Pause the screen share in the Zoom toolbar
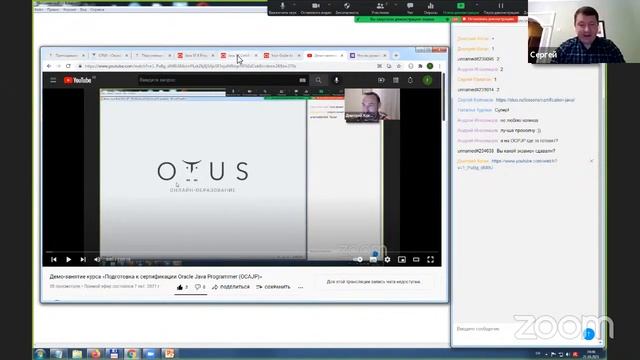Image resolution: width=640 pixels, height=360 pixels. pyautogui.click(x=501, y=6)
